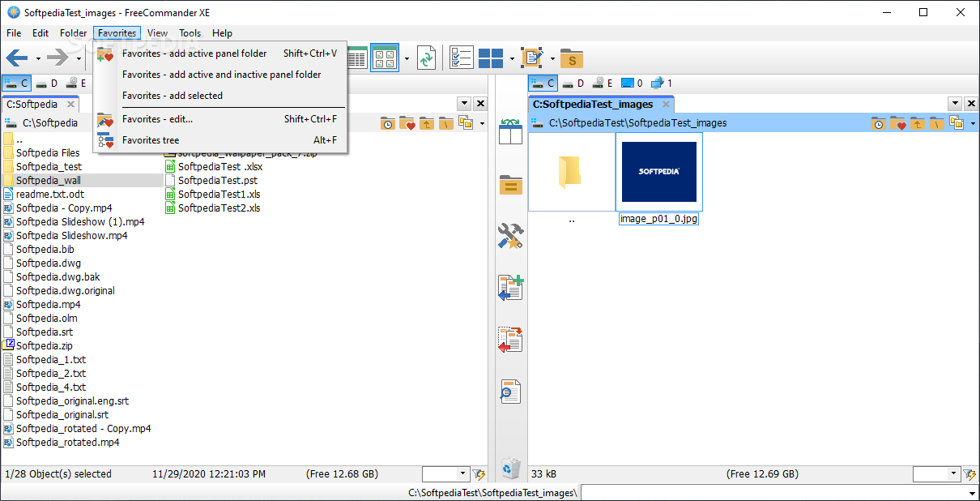This screenshot has height=501, width=980.
Task: Click the Recycle Bin icon in middle bar
Action: (511, 468)
